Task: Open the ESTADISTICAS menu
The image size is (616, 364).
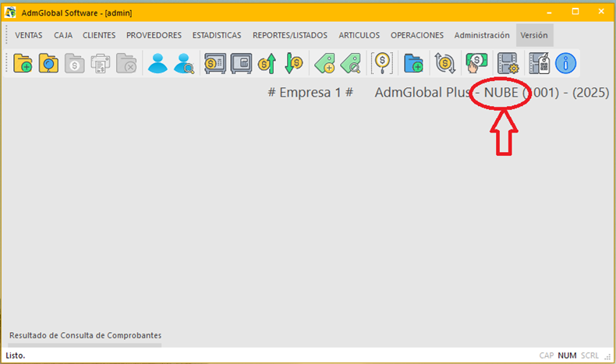Action: 217,35
